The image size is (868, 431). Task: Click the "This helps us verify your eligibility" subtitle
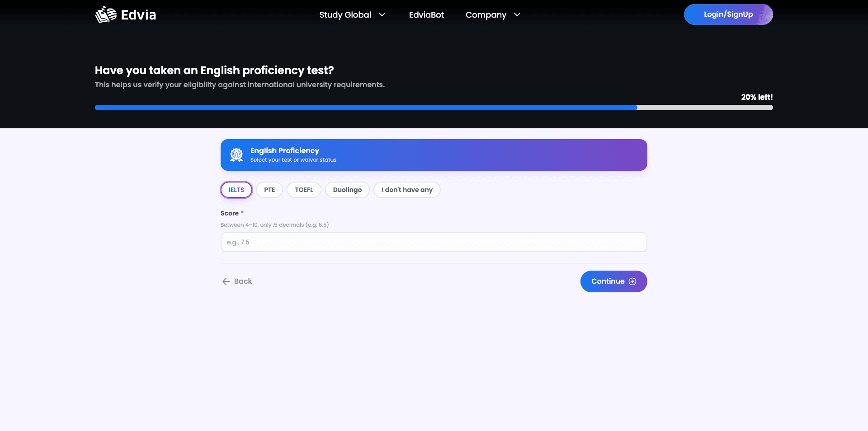[240, 84]
